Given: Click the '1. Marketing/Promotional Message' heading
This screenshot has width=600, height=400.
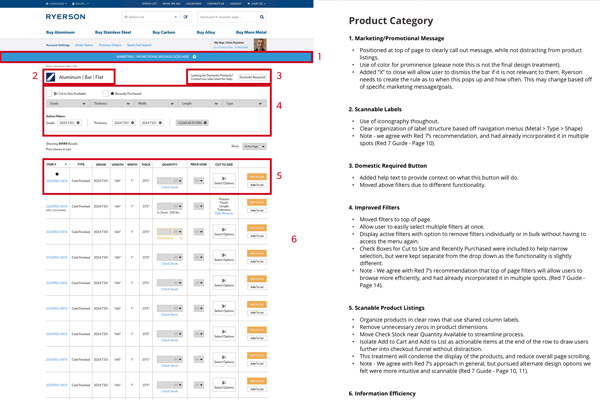Looking at the screenshot, I should coord(396,38).
